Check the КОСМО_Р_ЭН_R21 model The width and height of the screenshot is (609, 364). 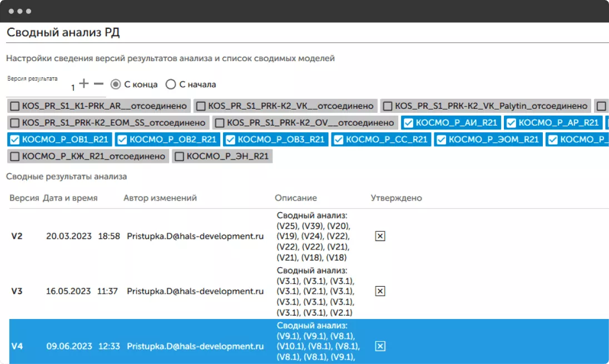(180, 157)
